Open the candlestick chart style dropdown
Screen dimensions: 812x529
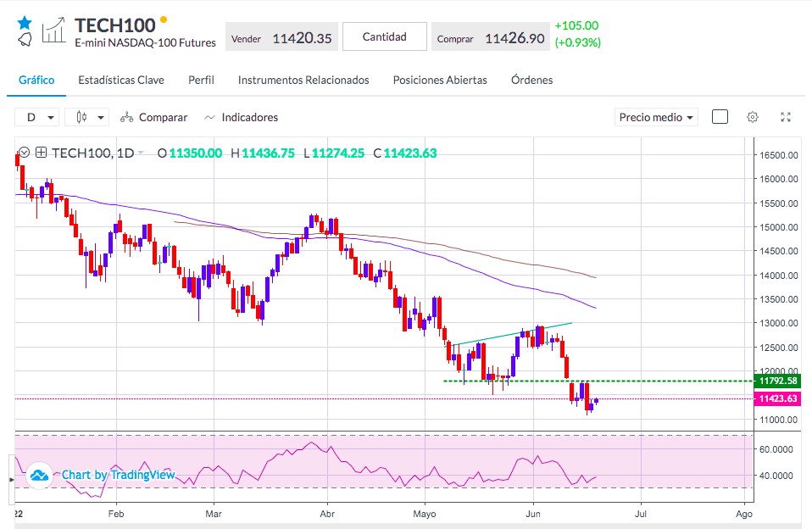coord(86,117)
